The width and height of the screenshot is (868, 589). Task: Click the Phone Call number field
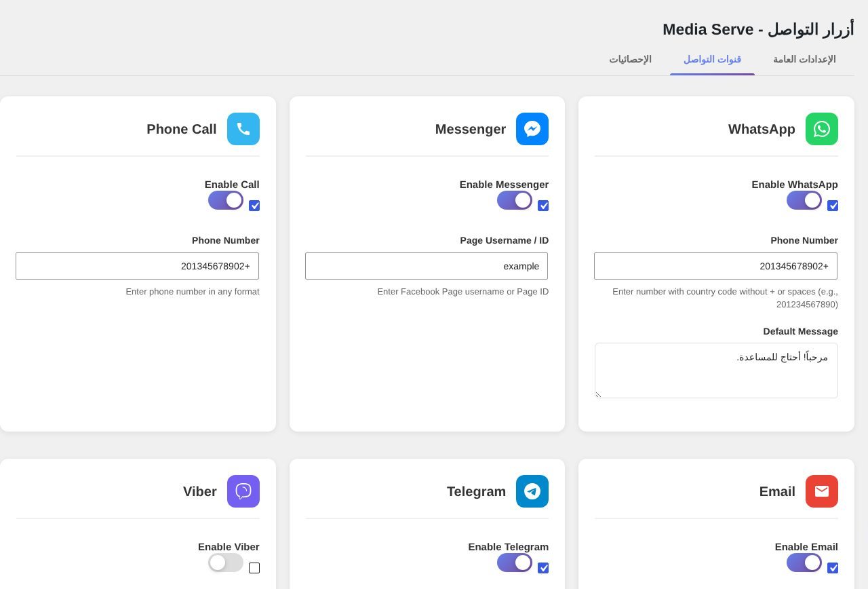click(x=137, y=266)
